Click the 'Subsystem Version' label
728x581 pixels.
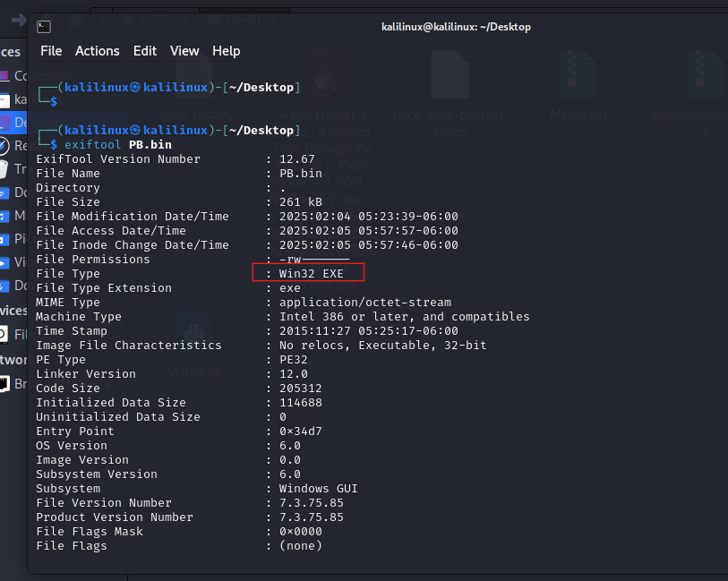(97, 474)
